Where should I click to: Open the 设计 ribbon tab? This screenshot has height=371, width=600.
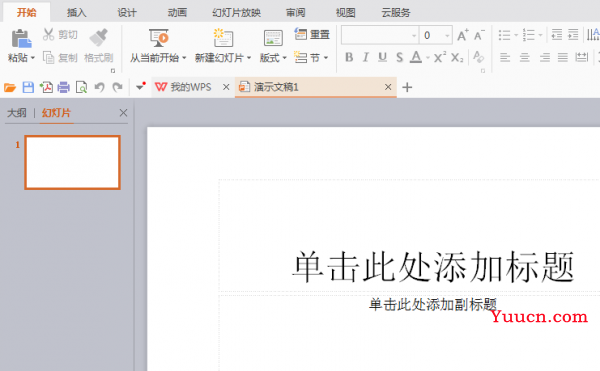pos(127,13)
